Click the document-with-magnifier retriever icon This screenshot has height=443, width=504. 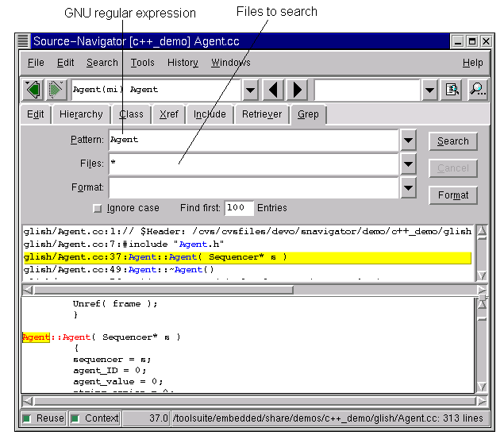pos(452,90)
